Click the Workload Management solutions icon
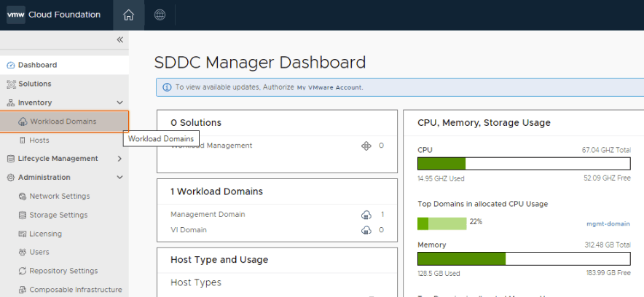644x297 pixels. click(x=366, y=146)
